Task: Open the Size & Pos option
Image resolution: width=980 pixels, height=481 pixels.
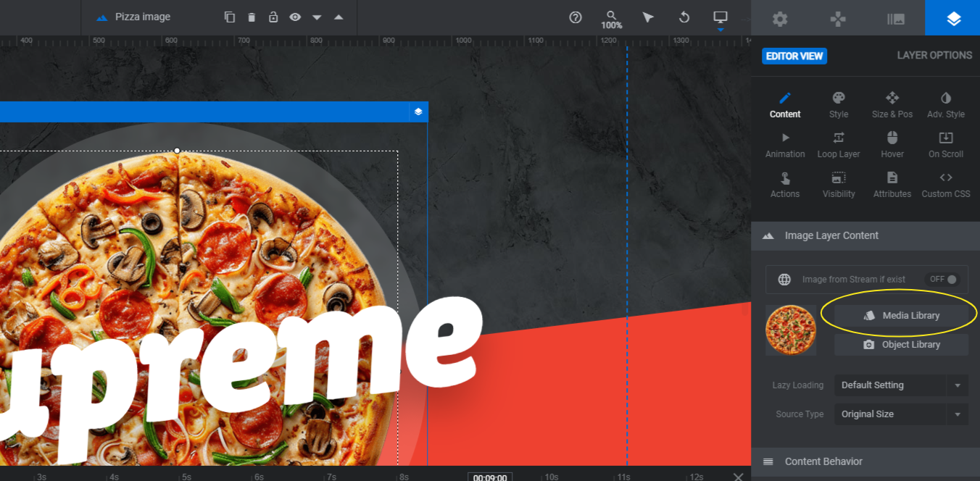Action: coord(892,105)
